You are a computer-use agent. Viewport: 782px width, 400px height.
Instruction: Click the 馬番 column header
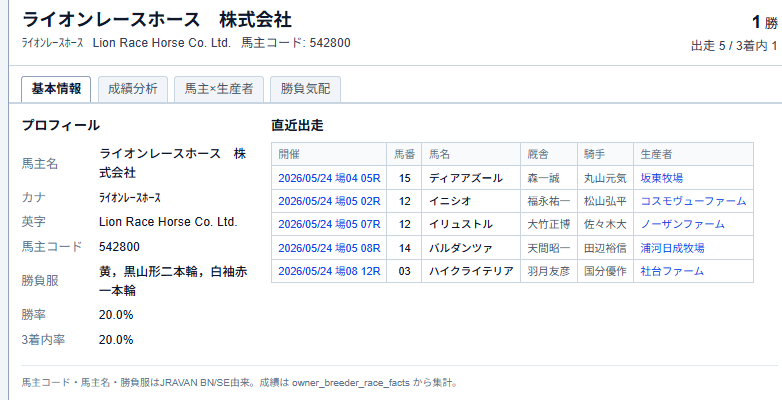click(x=404, y=155)
